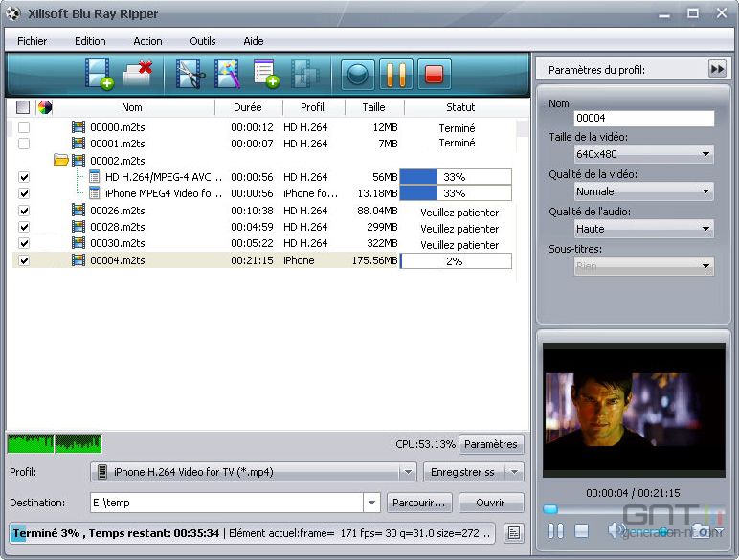The height and width of the screenshot is (560, 739).
Task: Click the remove file printer icon
Action: (x=138, y=74)
